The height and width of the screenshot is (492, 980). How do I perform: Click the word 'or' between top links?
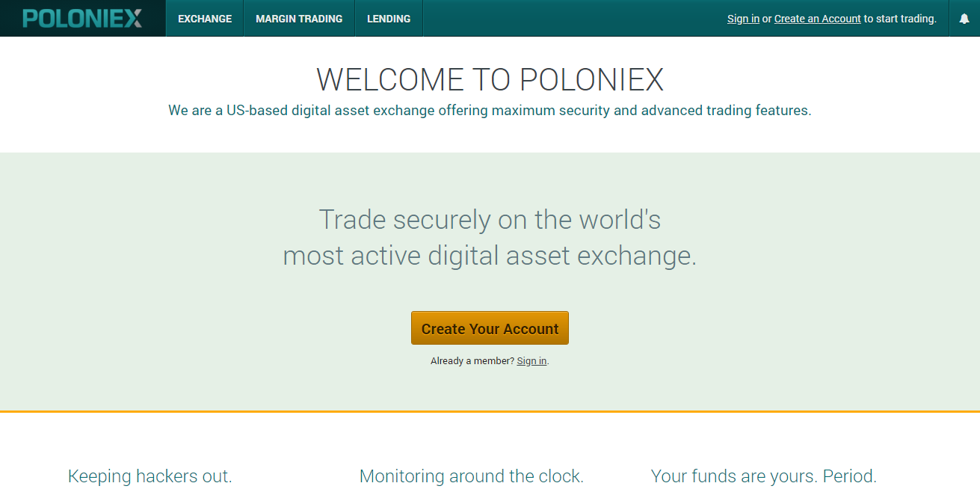[x=767, y=19]
